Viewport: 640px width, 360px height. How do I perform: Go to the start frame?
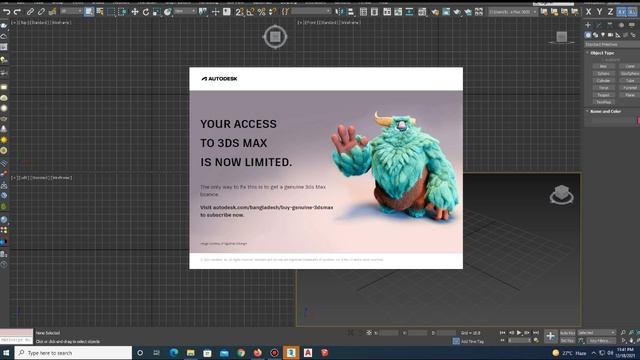point(502,333)
